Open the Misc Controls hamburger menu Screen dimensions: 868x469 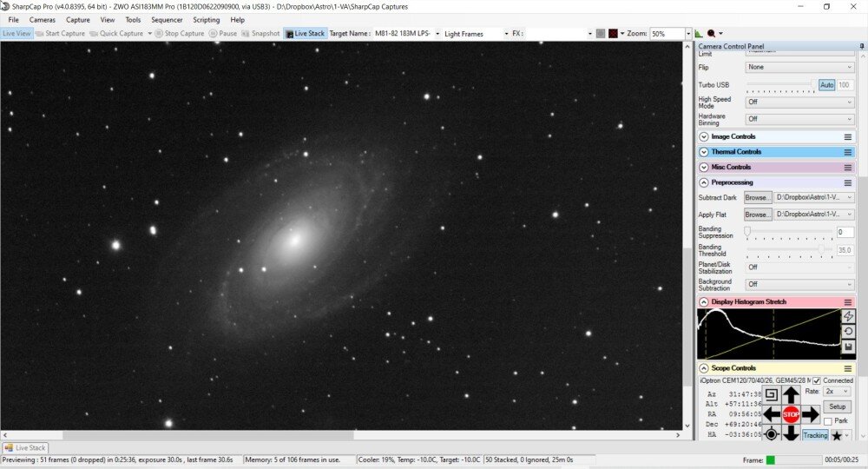[x=847, y=168]
